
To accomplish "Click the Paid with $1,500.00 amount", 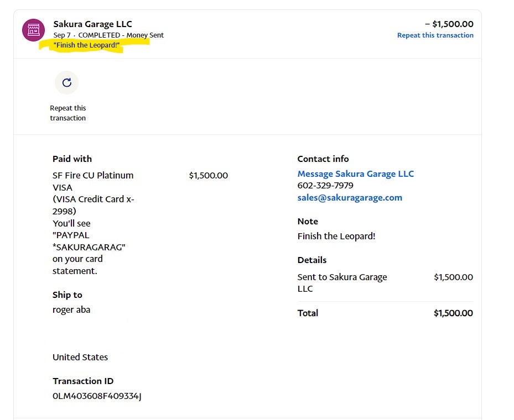I will coord(209,176).
